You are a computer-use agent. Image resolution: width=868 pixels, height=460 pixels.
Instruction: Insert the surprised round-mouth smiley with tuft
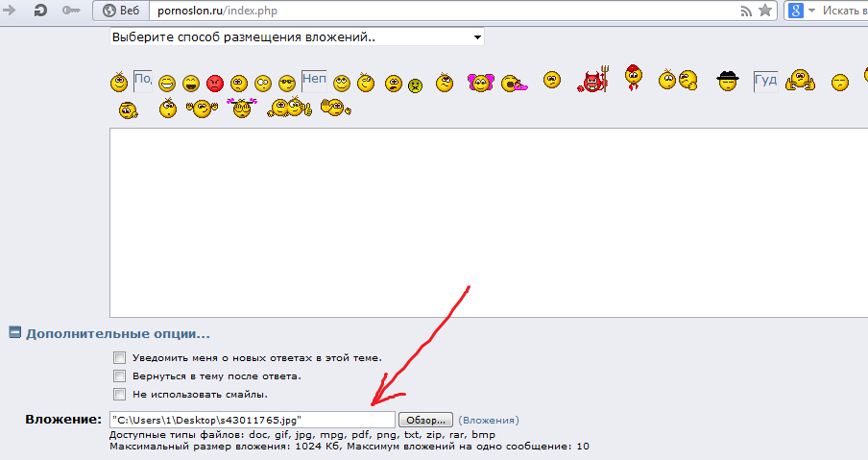[168, 109]
